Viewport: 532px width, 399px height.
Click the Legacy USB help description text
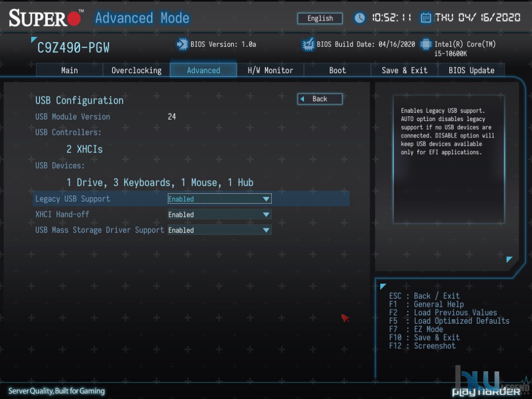click(x=448, y=132)
